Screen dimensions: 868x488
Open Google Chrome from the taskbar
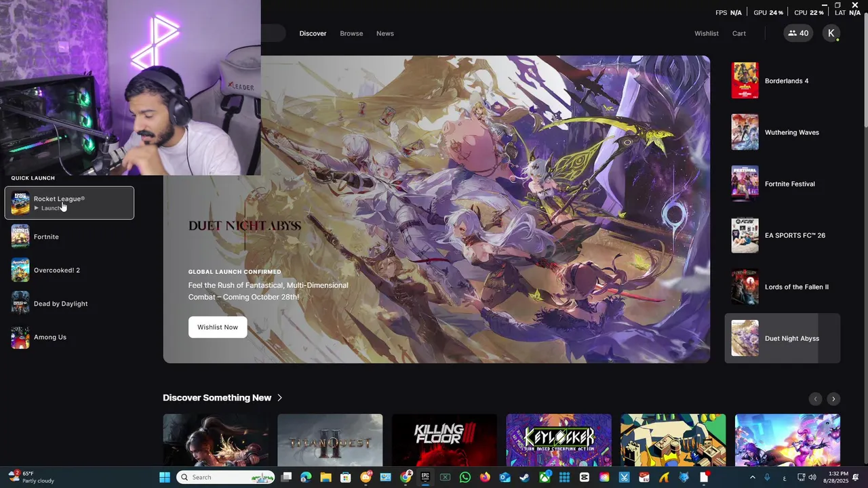click(x=406, y=477)
